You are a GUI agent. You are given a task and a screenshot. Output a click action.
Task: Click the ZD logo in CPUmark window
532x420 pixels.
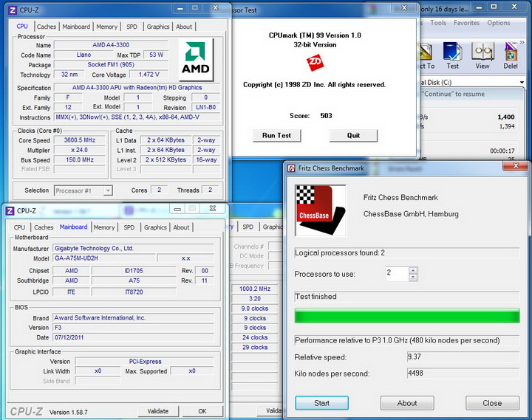[x=315, y=63]
